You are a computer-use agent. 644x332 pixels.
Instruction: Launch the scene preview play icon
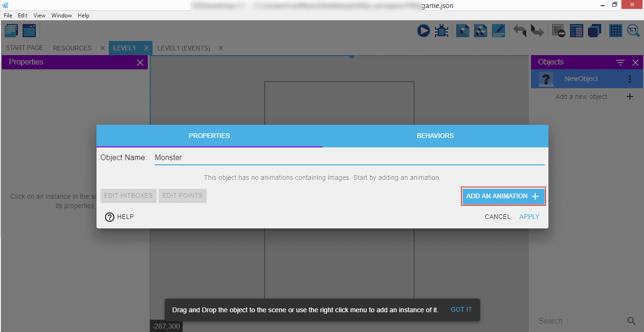pos(423,31)
